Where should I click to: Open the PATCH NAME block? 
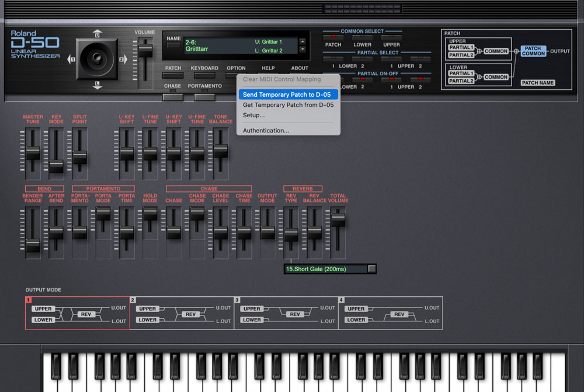pos(537,83)
